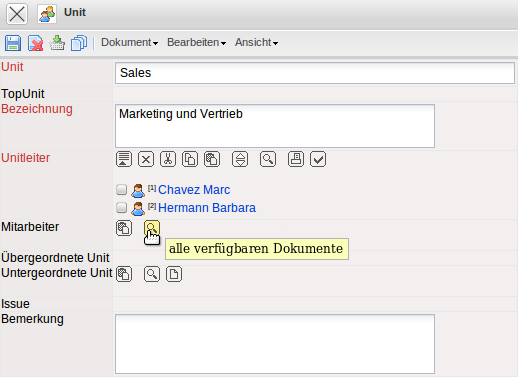Tick the checkbox next to Chavez Marc
The width and height of the screenshot is (518, 377).
[121, 190]
